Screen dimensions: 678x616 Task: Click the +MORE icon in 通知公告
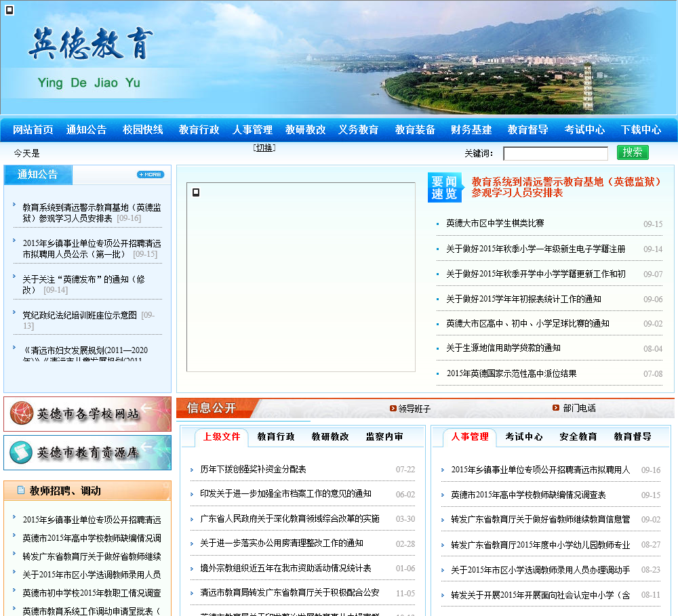[x=151, y=174]
